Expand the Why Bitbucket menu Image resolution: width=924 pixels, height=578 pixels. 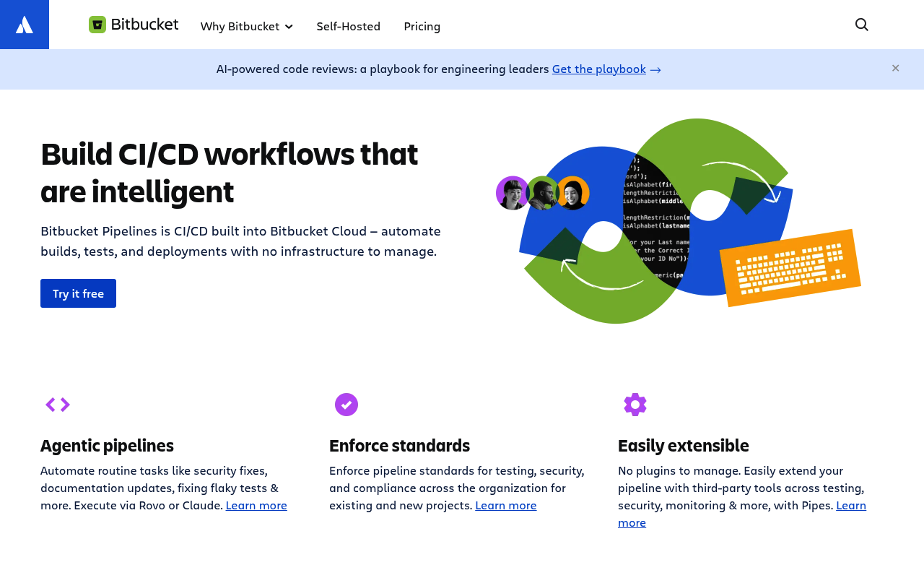pyautogui.click(x=247, y=26)
